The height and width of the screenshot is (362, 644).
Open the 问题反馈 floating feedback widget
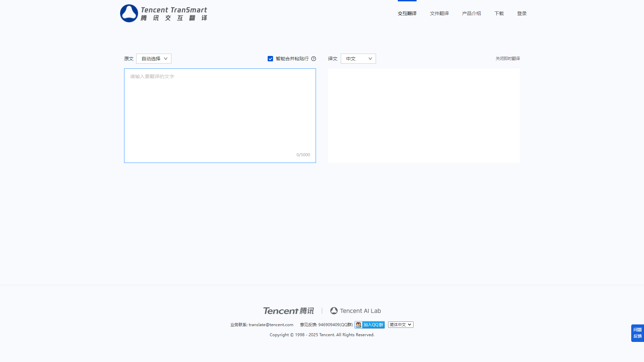(637, 333)
